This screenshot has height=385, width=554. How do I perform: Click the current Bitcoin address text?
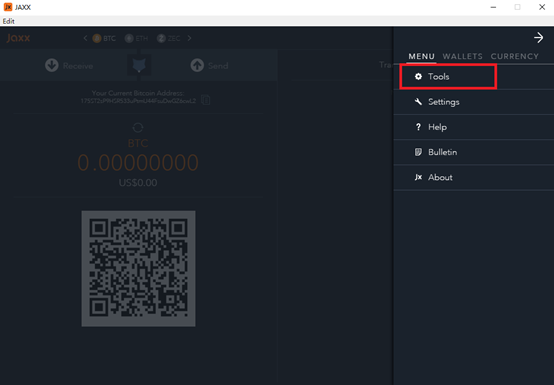pos(138,101)
